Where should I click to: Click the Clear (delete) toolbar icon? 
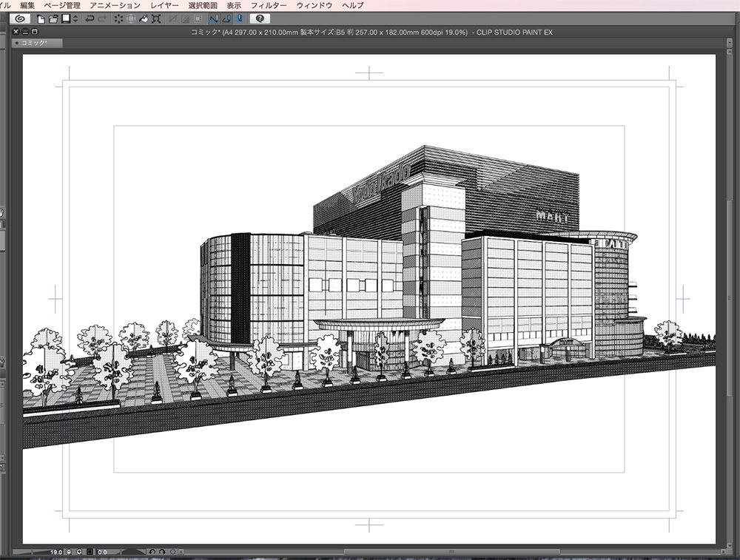(x=118, y=19)
